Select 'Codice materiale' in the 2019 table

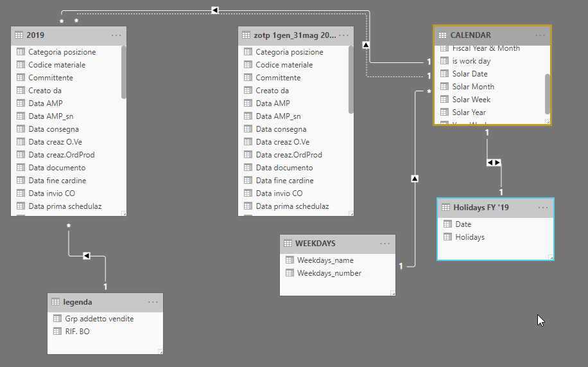pyautogui.click(x=57, y=65)
